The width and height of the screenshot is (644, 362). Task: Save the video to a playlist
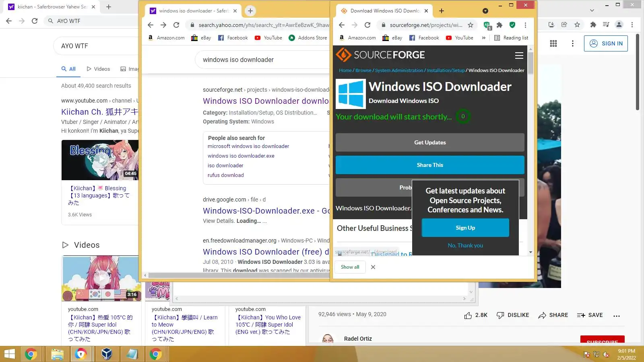click(590, 315)
